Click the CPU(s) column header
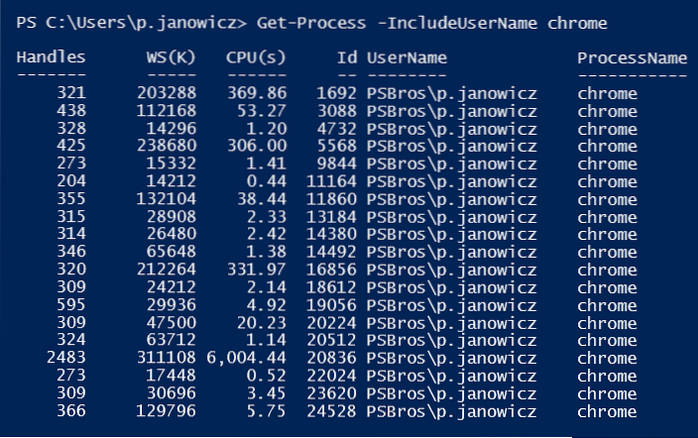698x438 pixels. click(x=256, y=58)
